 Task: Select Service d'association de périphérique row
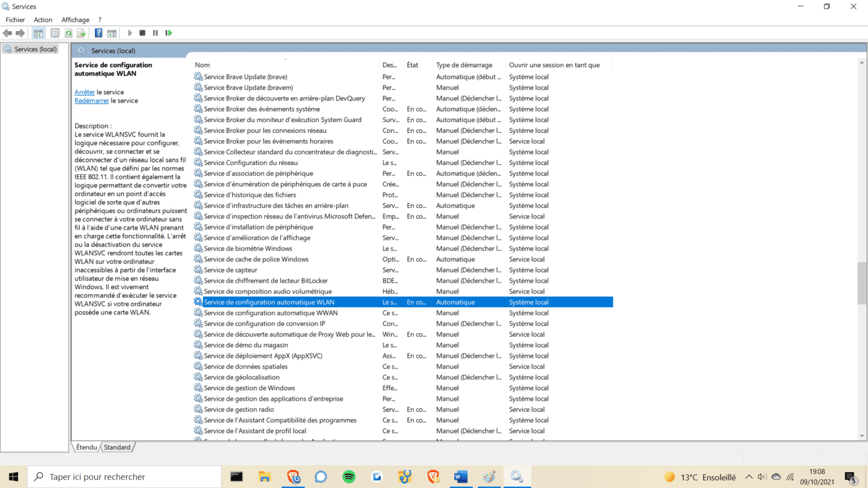pos(403,173)
